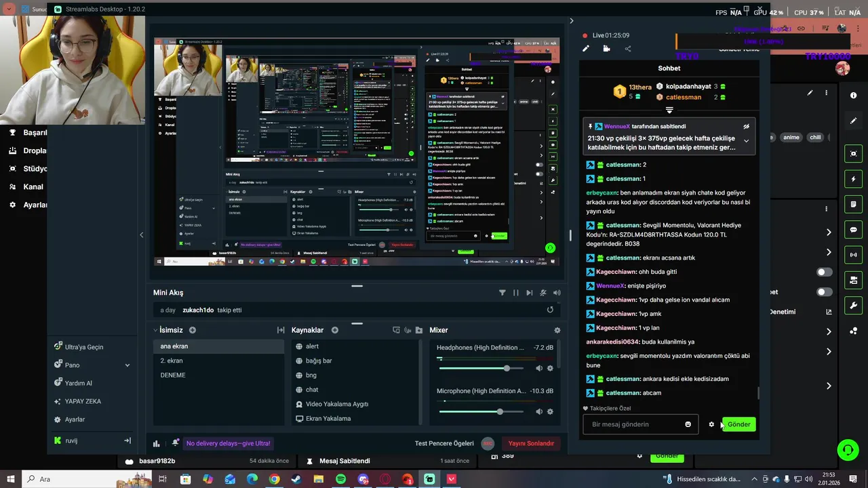
Task: Open the scene transitions icon beside Kaynaklar
Action: point(281,330)
